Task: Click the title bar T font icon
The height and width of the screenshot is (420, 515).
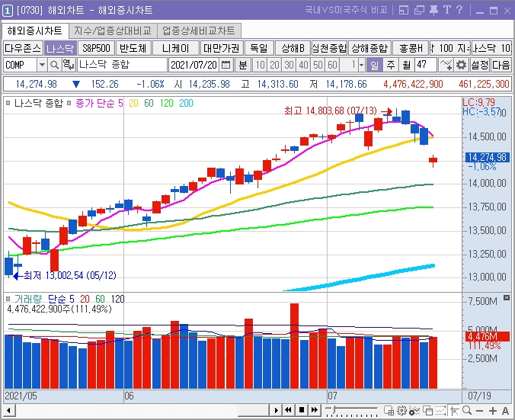Action: pos(446,10)
